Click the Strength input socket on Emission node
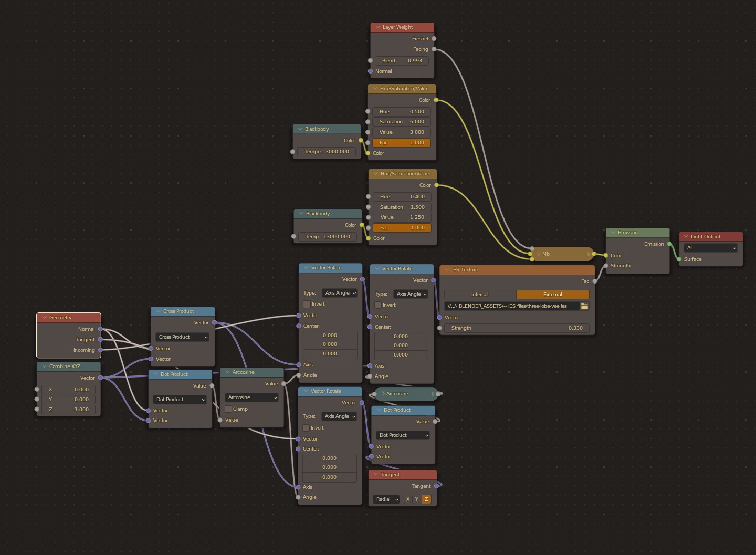 pyautogui.click(x=606, y=266)
